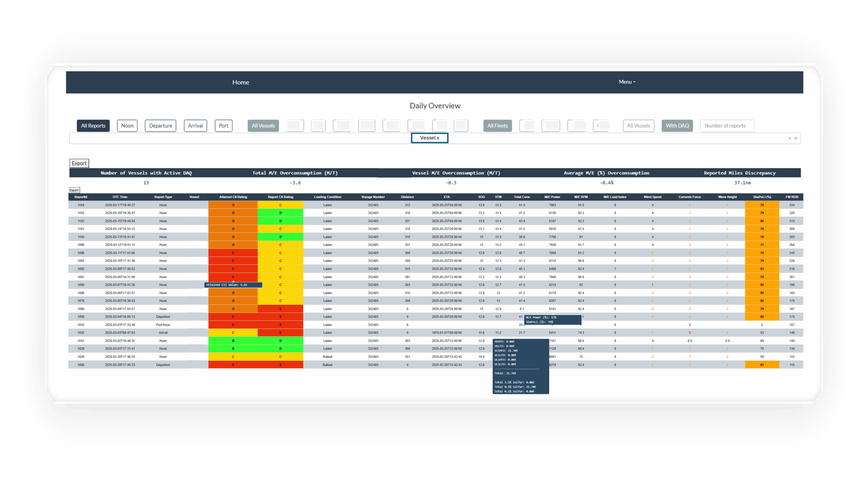Click Ballast loading condition in row 1028
Image resolution: width=868 pixels, height=478 pixels.
(x=328, y=357)
